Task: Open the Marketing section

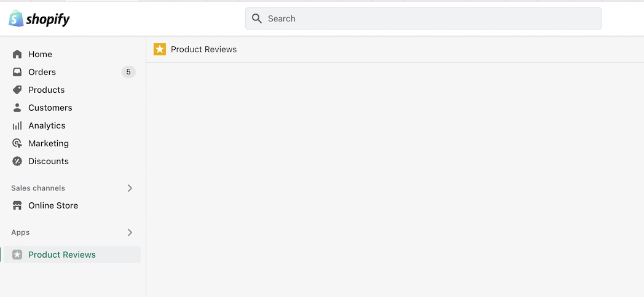Action: pyautogui.click(x=49, y=143)
